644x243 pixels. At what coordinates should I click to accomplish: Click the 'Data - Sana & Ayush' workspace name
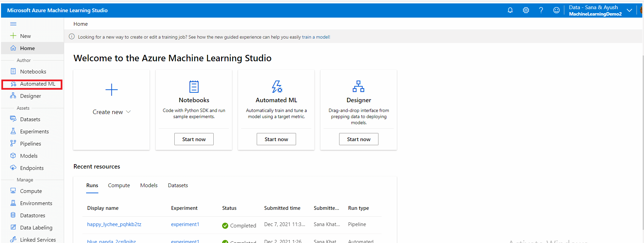point(593,7)
